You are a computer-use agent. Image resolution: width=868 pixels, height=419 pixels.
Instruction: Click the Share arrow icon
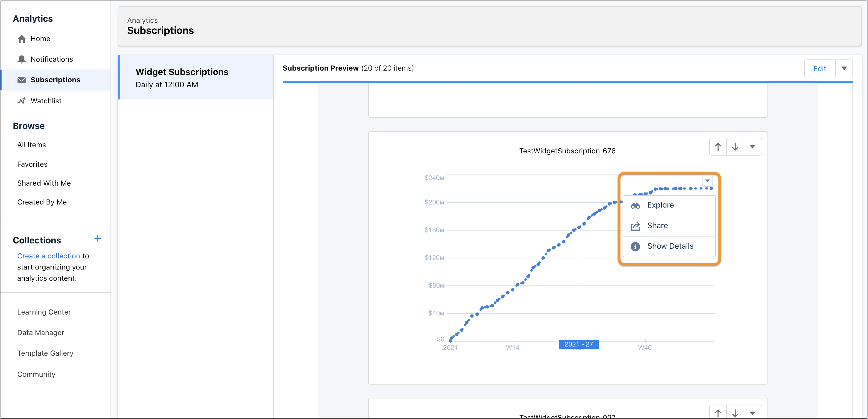(x=635, y=226)
